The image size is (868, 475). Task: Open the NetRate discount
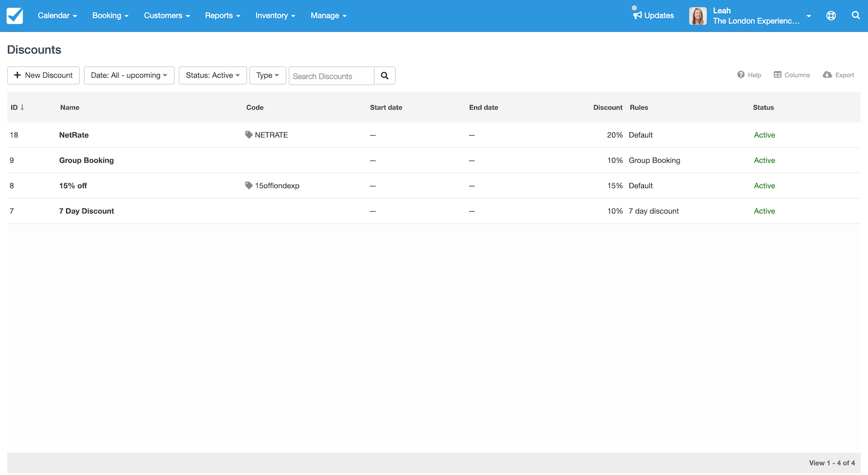[74, 135]
